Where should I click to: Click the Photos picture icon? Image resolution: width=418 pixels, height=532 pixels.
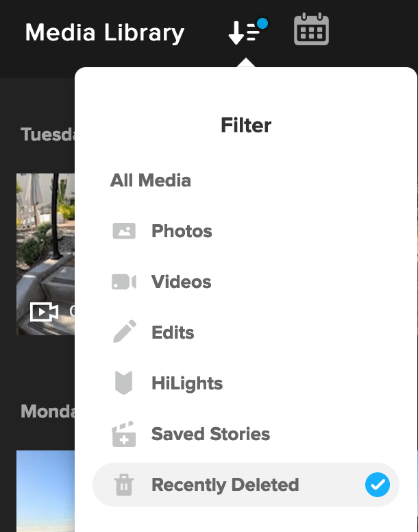(124, 231)
